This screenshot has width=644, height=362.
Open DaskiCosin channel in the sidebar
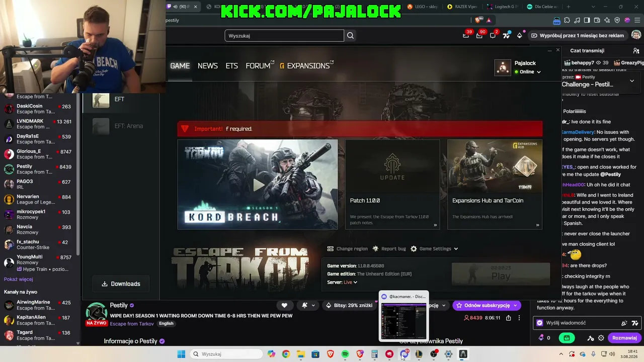coord(39,109)
